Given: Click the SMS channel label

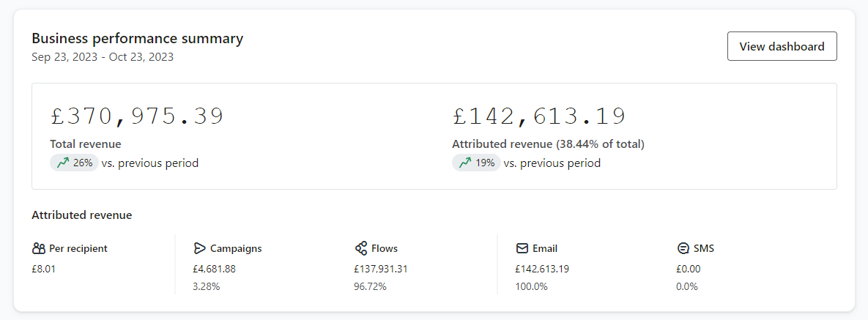Looking at the screenshot, I should coord(704,248).
